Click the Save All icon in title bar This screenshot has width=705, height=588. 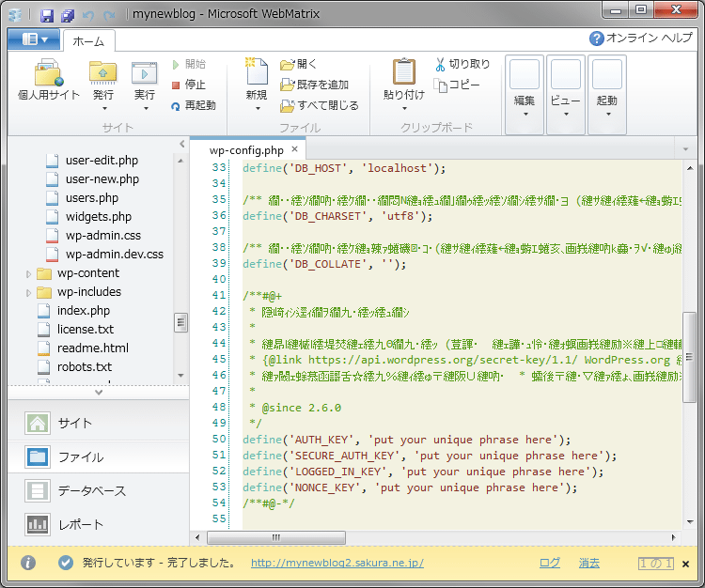point(68,16)
